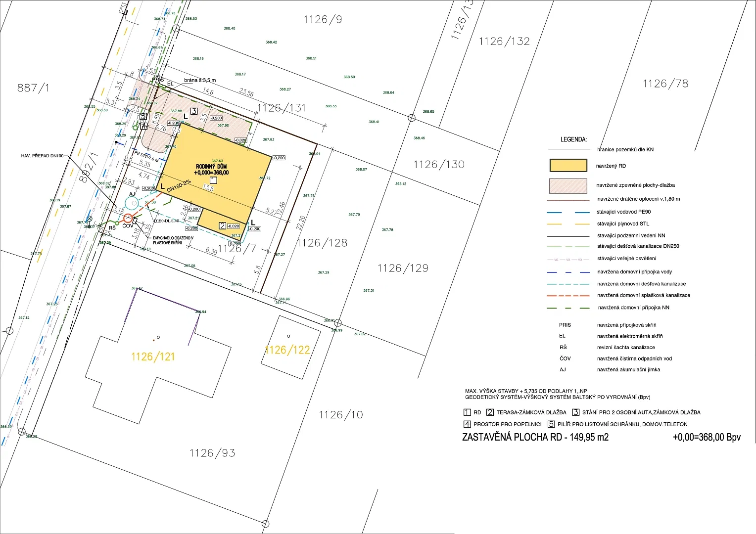Click the legend text 'hranice pozemků dle KN'

625,149
